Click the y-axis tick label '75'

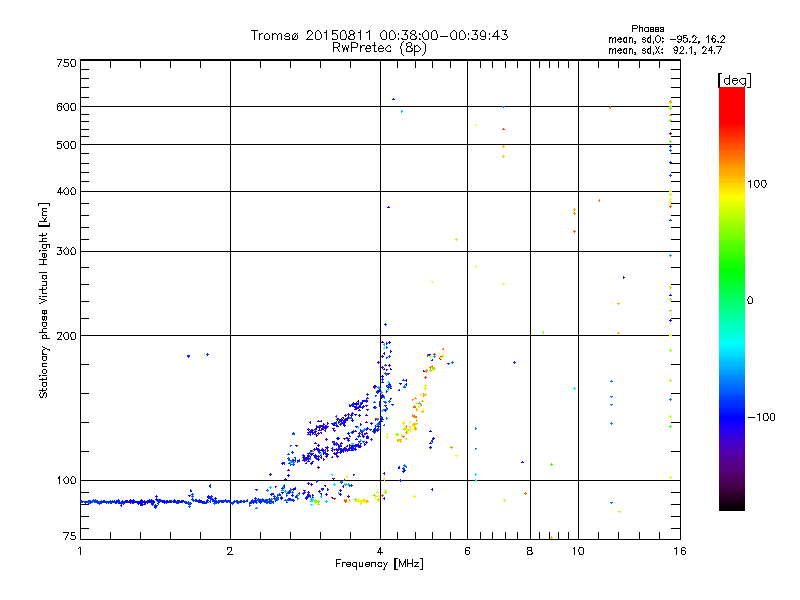(70, 536)
